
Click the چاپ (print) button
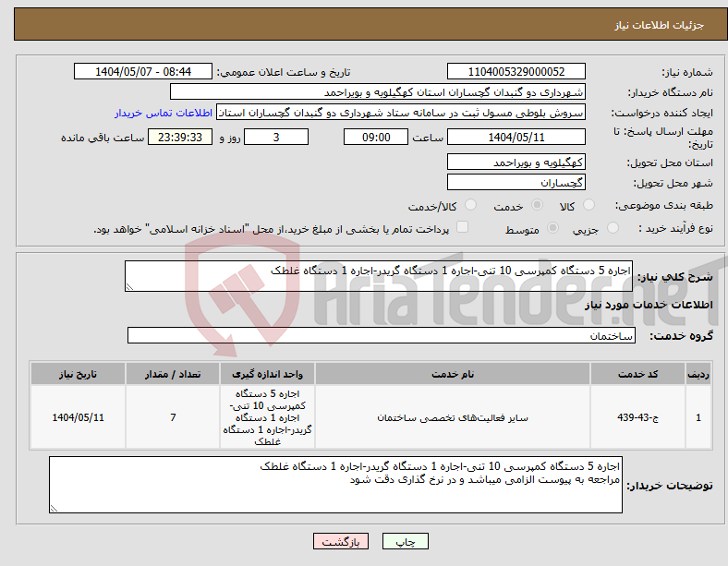[405, 541]
